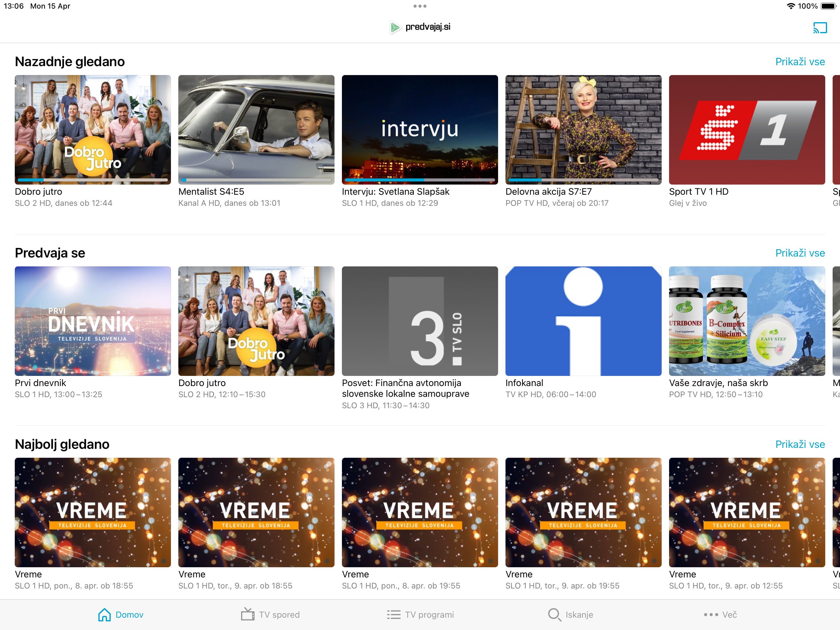Open Vreme from 9. apr. 12:55
Screen dimensions: 840x630
(x=747, y=512)
